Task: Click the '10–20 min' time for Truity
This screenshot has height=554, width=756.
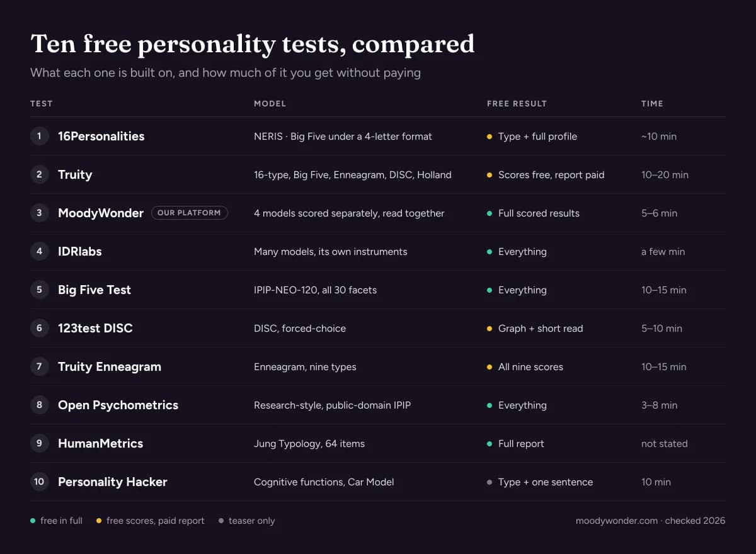Action: 665,174
